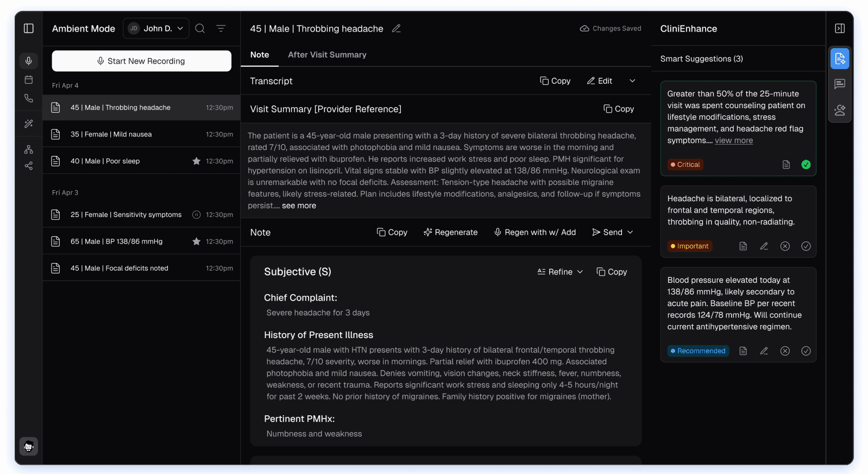Viewport: 868px width, 474px height.
Task: Expand the Refine dropdown in Subjective
Action: (560, 272)
